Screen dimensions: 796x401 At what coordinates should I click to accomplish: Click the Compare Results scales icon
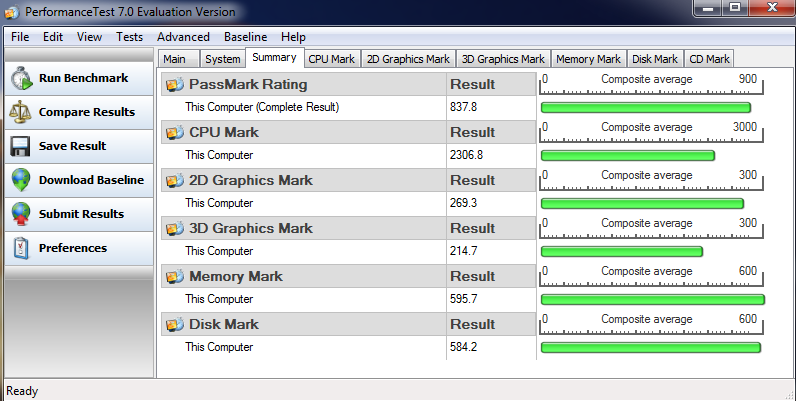coord(20,112)
